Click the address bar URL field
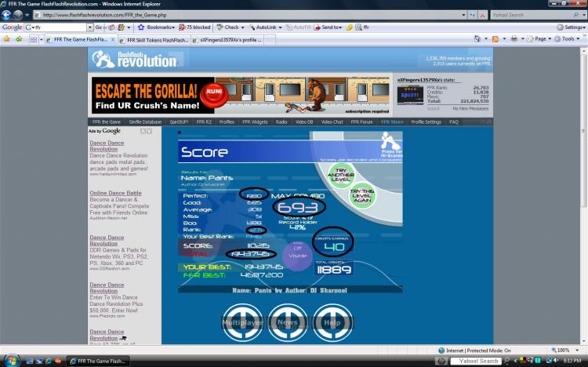Image resolution: width=588 pixels, height=367 pixels. [x=249, y=15]
